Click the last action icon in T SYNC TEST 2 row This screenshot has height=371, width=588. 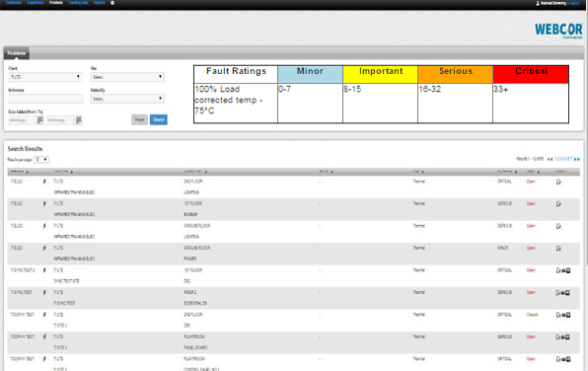568,270
